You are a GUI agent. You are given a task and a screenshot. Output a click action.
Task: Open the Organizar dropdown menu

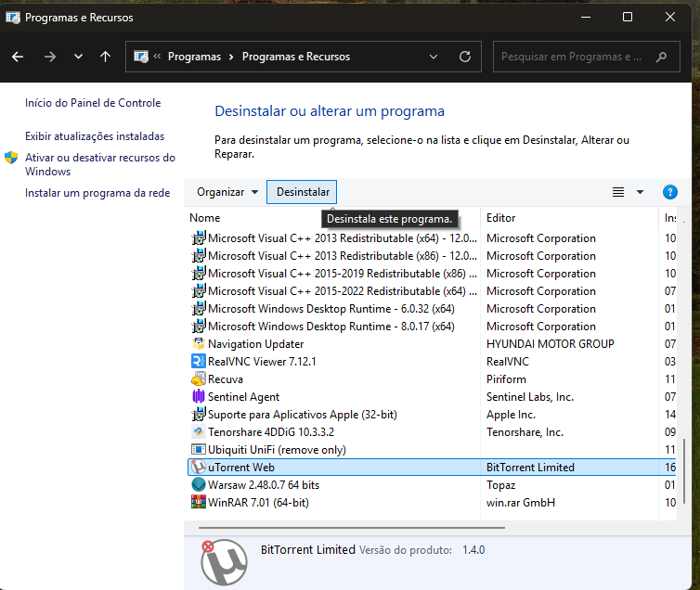[227, 192]
